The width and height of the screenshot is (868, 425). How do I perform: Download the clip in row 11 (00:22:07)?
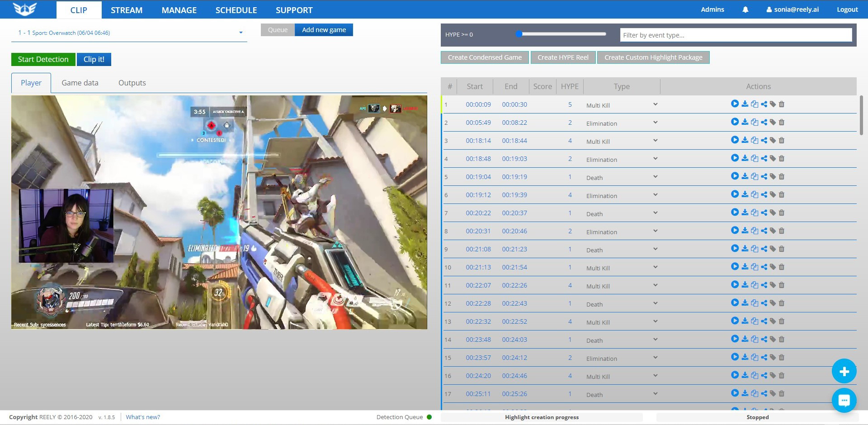point(745,285)
